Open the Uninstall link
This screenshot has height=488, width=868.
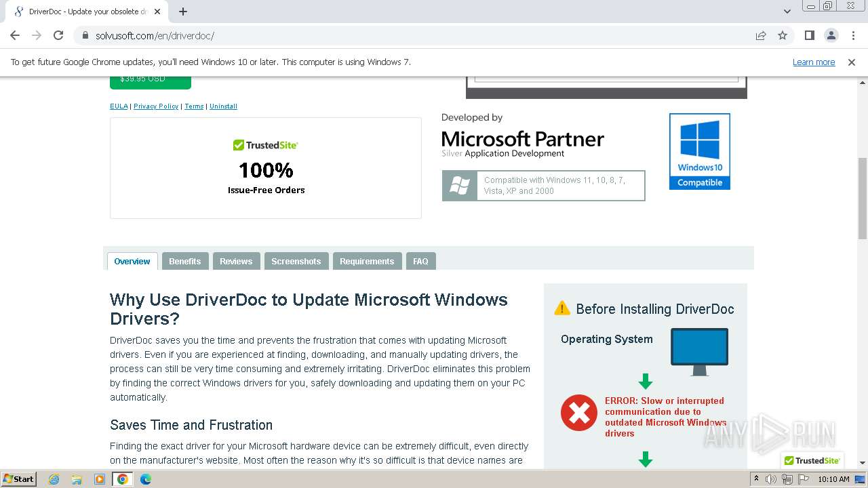click(223, 106)
